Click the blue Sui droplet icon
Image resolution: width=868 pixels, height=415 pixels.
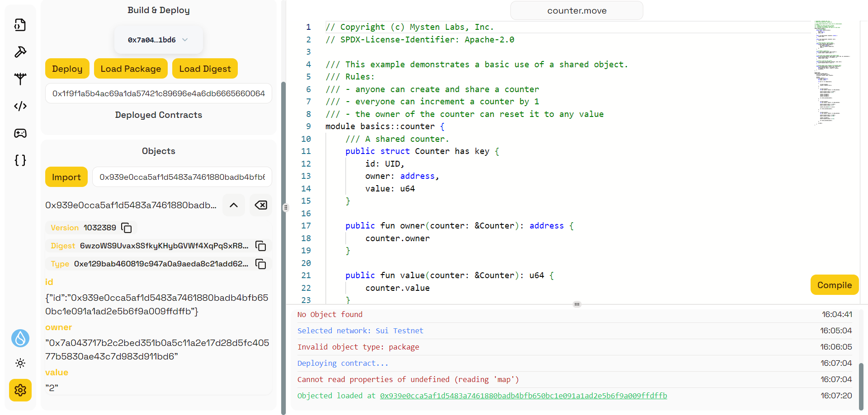20,338
